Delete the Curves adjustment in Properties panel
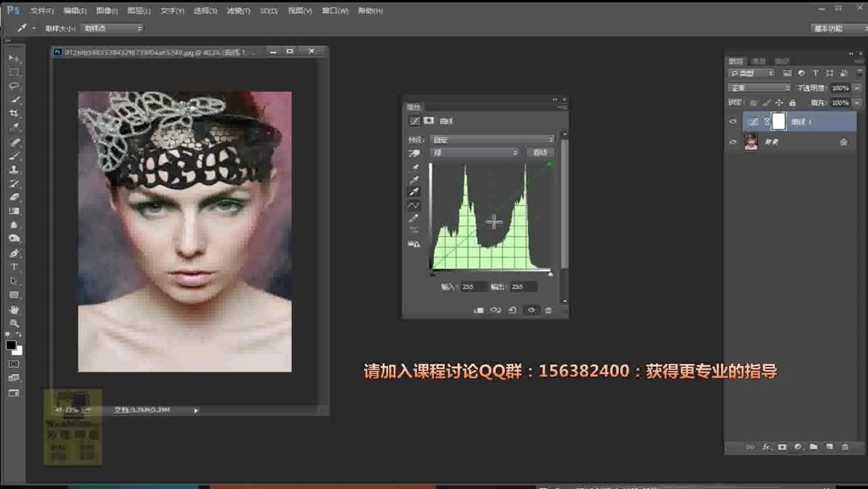This screenshot has height=489, width=868. tap(548, 310)
